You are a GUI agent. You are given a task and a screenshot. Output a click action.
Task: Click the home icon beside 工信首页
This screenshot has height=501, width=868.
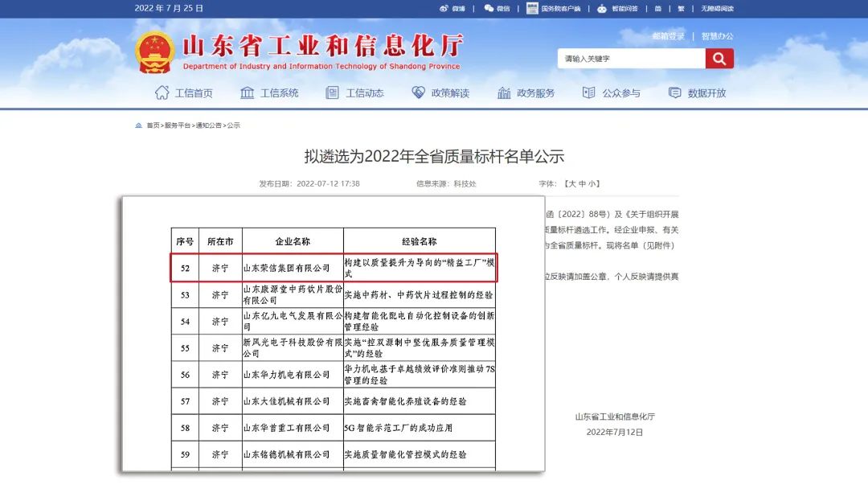tap(163, 92)
